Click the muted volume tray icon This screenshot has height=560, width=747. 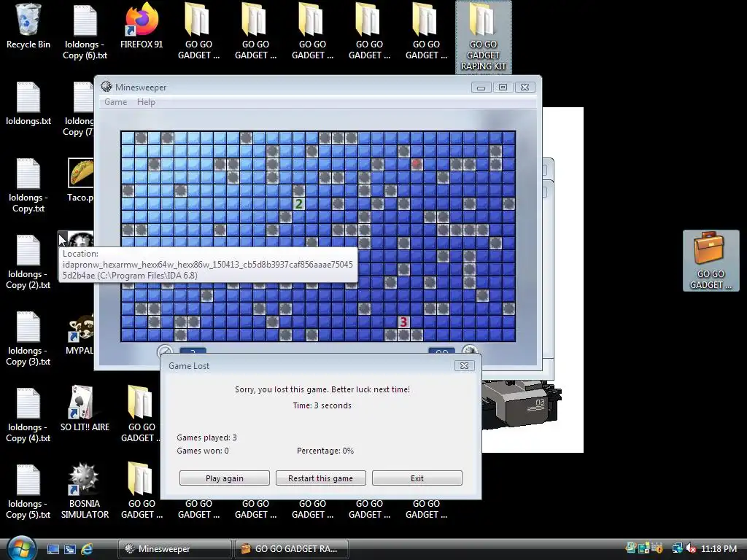click(691, 548)
